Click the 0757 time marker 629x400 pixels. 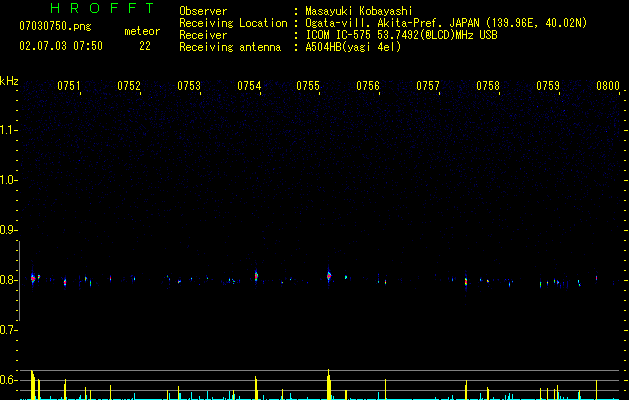tap(428, 86)
